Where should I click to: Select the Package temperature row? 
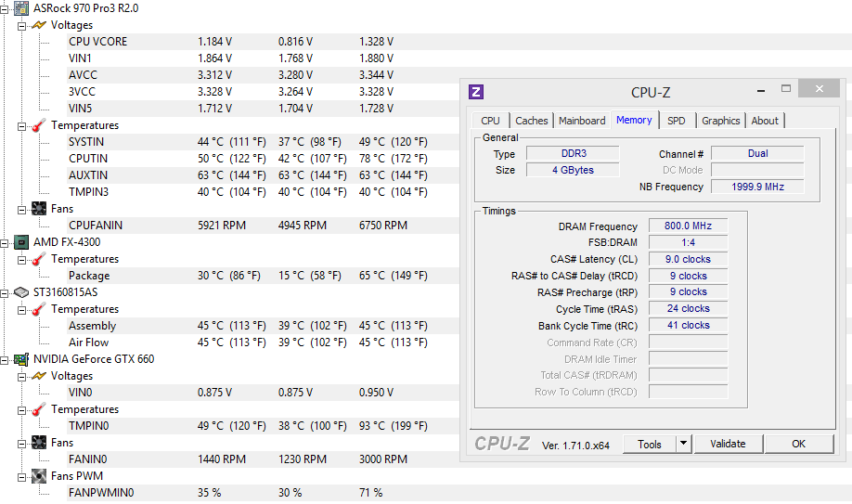click(263, 276)
